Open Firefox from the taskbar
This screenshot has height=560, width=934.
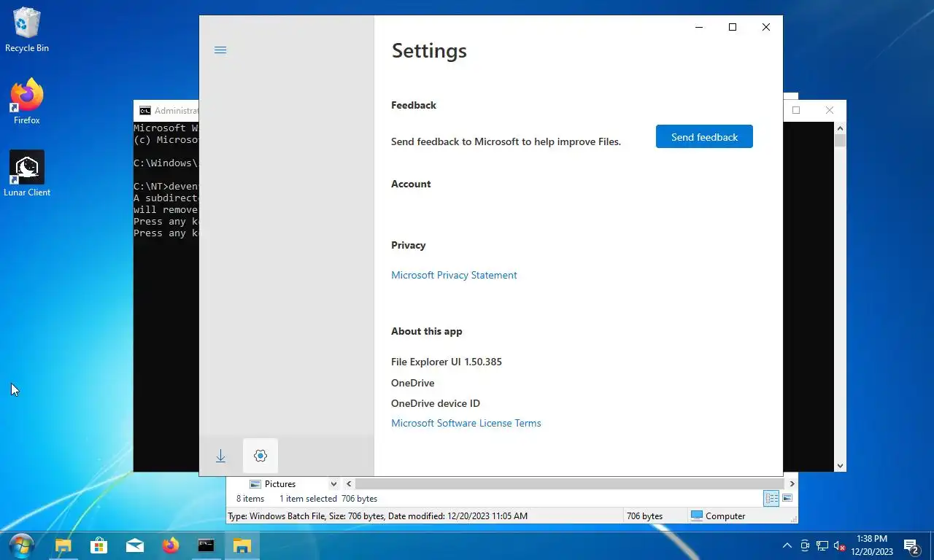171,545
